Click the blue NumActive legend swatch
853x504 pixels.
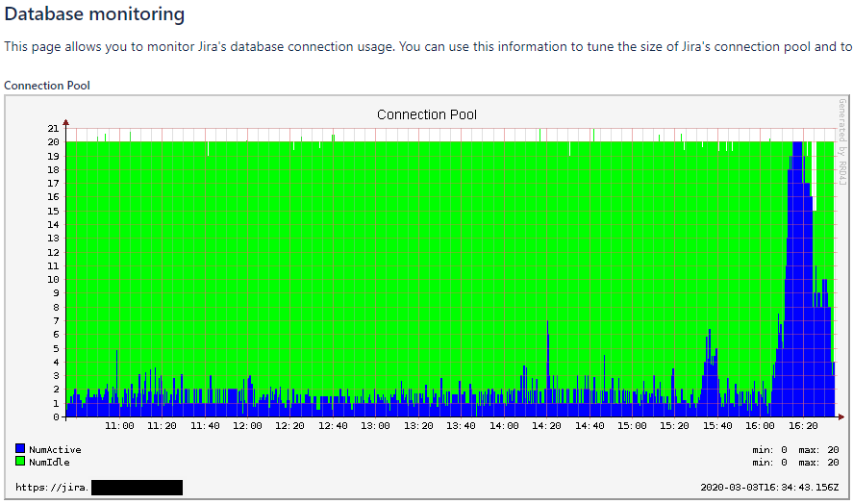tap(20, 448)
